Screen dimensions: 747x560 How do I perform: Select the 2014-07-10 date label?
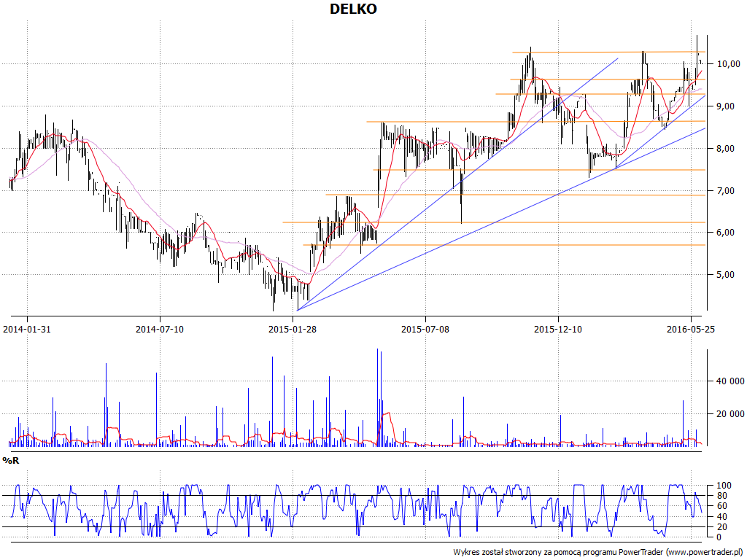click(160, 329)
